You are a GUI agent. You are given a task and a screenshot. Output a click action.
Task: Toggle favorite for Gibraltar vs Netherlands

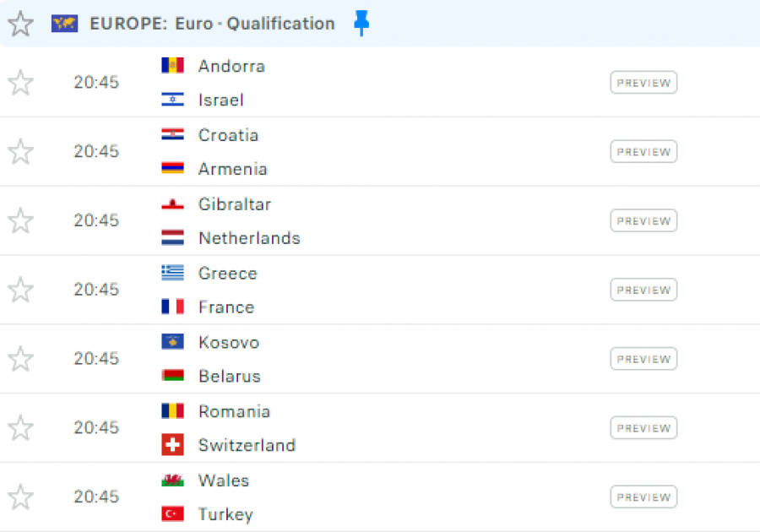click(x=20, y=221)
